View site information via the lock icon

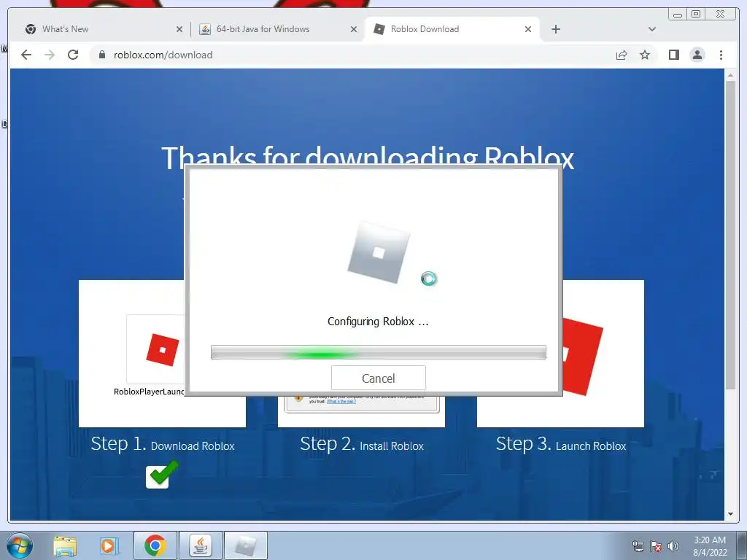(101, 55)
